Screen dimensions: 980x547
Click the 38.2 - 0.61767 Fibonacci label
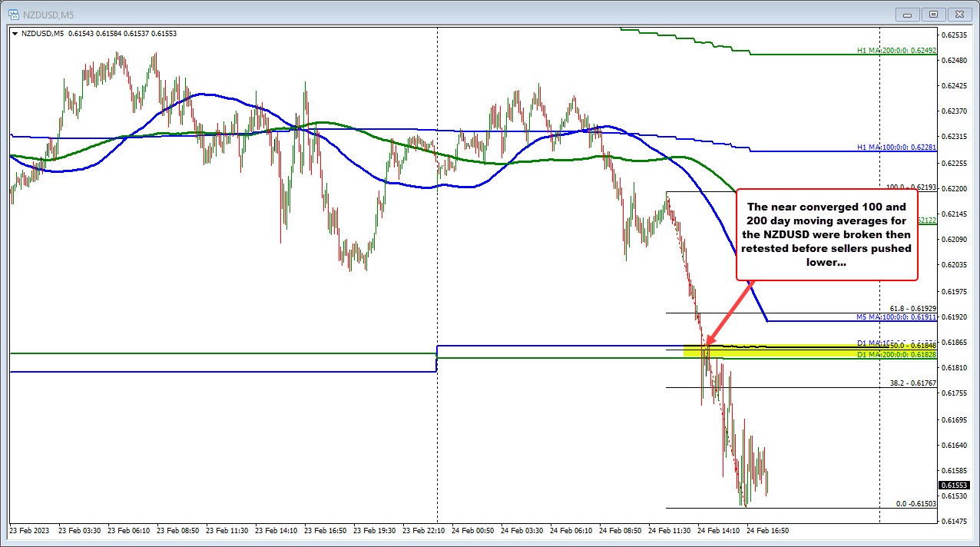pyautogui.click(x=912, y=383)
